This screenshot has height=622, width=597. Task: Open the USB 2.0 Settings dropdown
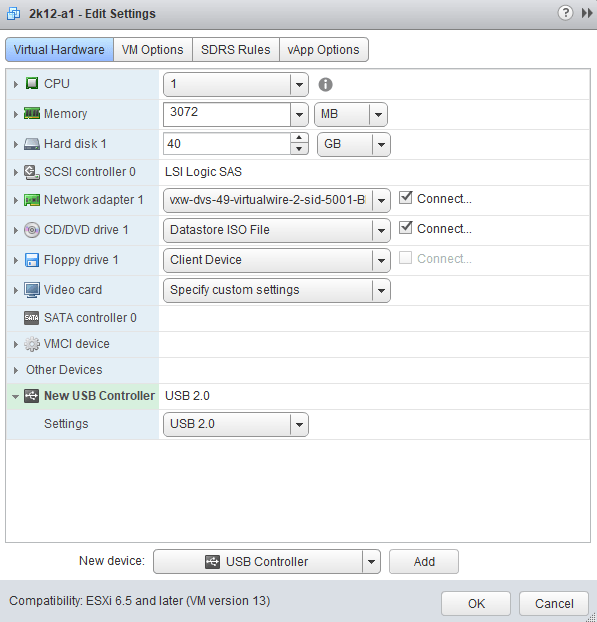236,424
